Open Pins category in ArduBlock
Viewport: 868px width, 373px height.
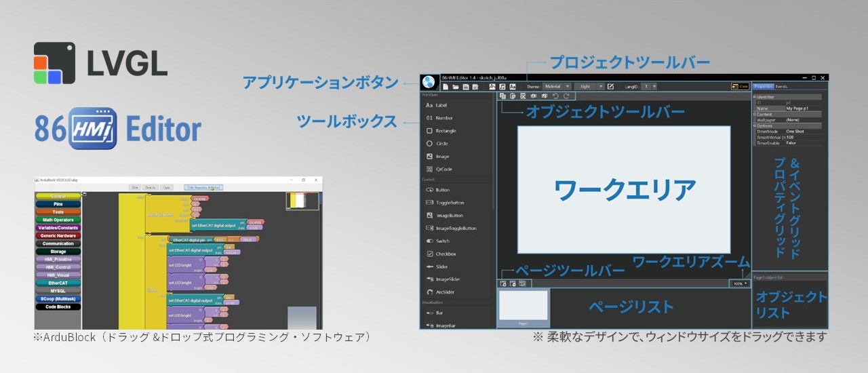click(58, 204)
